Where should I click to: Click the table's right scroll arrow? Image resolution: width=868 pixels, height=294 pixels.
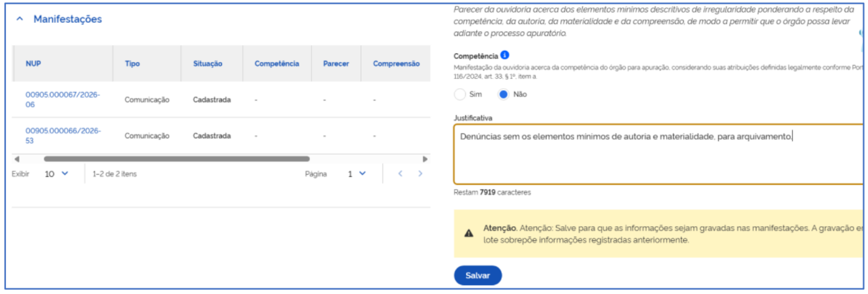click(425, 159)
